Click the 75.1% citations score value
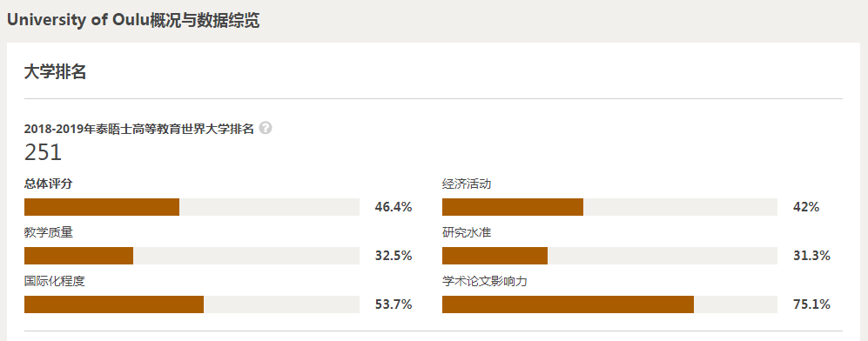The height and width of the screenshot is (341, 868). 811,304
